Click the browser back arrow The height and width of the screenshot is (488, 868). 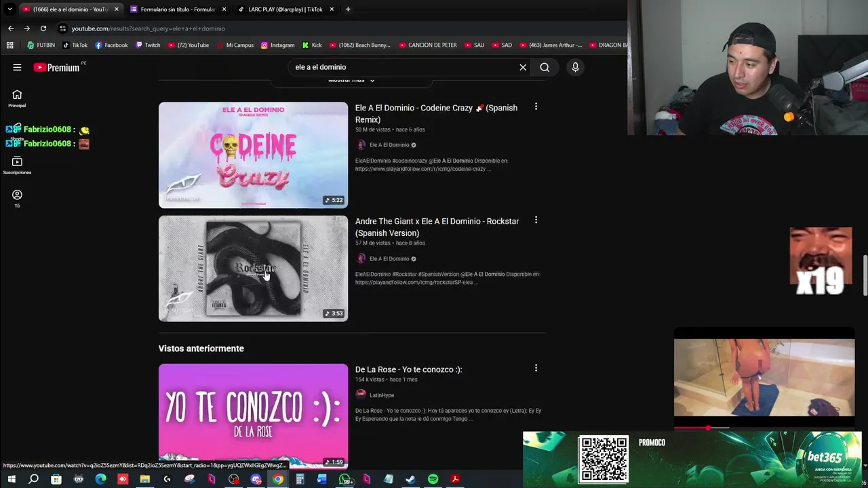[x=11, y=28]
